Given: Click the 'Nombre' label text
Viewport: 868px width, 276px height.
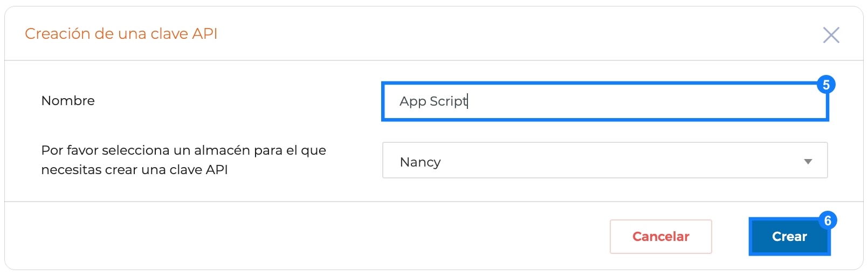Looking at the screenshot, I should (x=68, y=101).
